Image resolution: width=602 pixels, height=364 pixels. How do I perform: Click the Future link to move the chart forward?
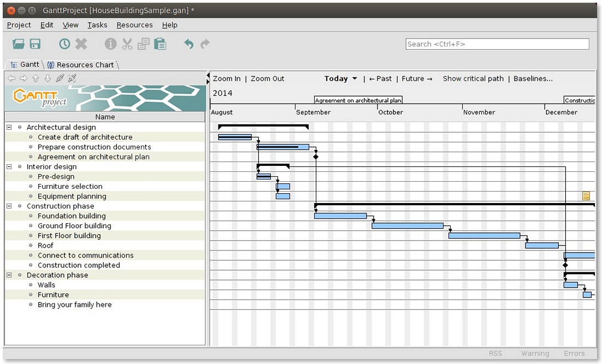(417, 79)
